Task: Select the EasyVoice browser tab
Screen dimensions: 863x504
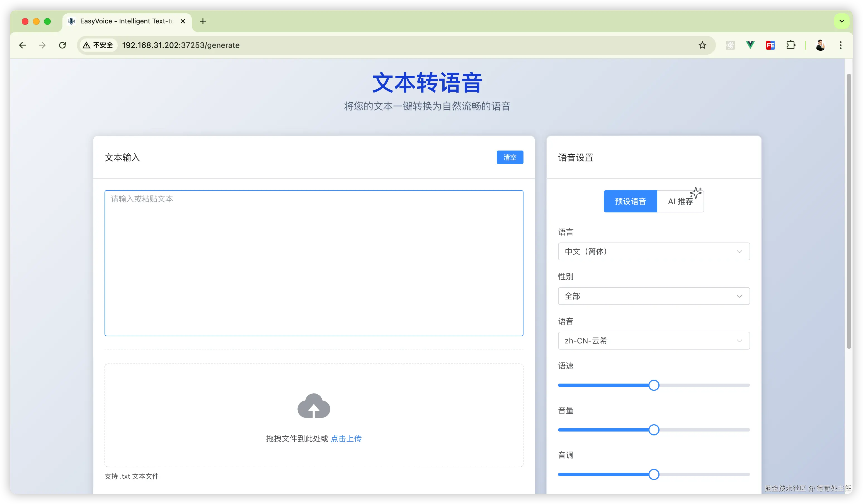Action: click(x=127, y=21)
